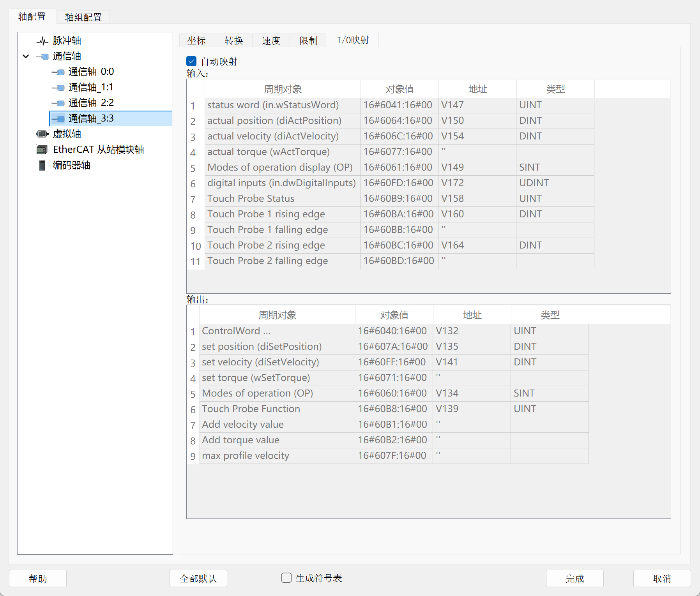Click Touch Probe 2 rising edge cell
The height and width of the screenshot is (596, 700).
click(x=283, y=245)
